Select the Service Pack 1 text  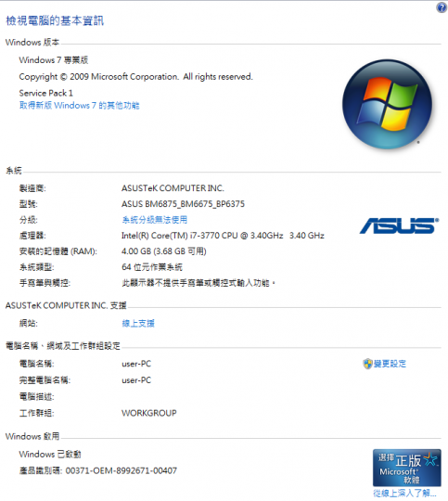pyautogui.click(x=46, y=93)
